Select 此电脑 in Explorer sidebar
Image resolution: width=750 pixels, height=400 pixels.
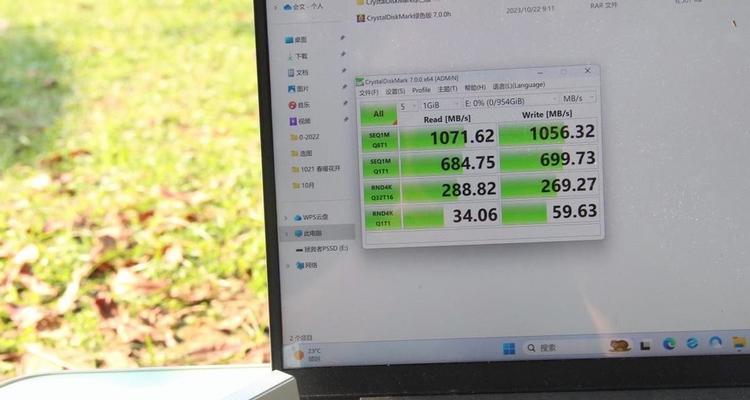pyautogui.click(x=309, y=233)
